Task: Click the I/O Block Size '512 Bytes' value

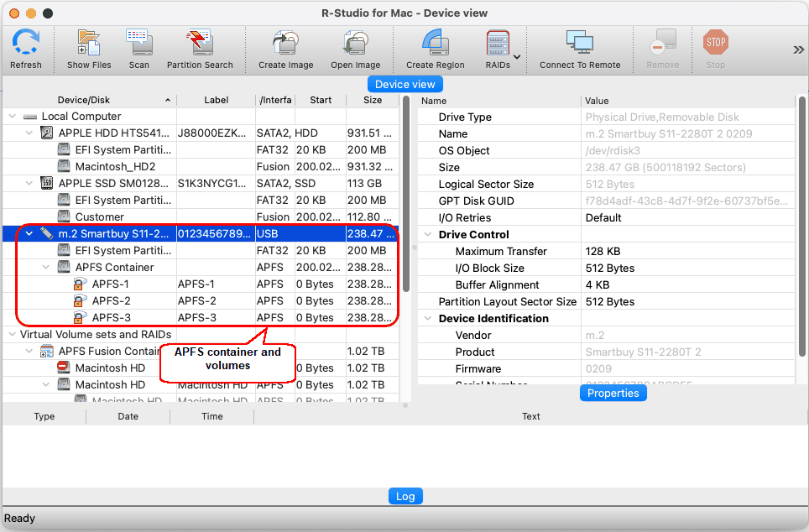Action: [x=610, y=269]
